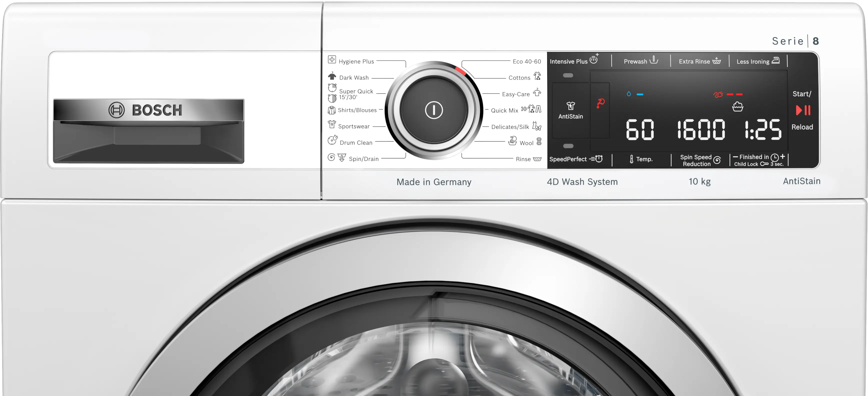The image size is (868, 396).
Task: Tap the Less Ironing option
Action: click(x=758, y=61)
